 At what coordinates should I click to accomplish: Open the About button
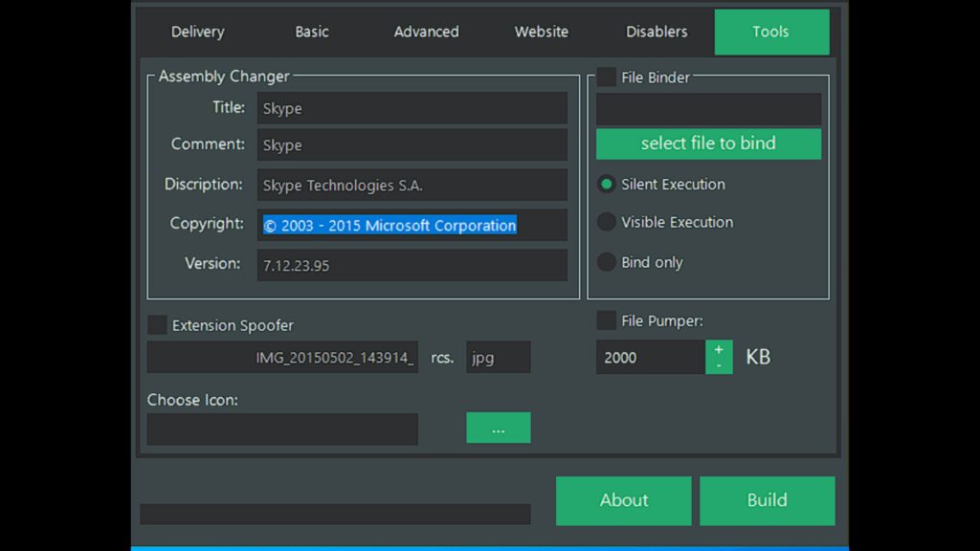click(x=624, y=500)
